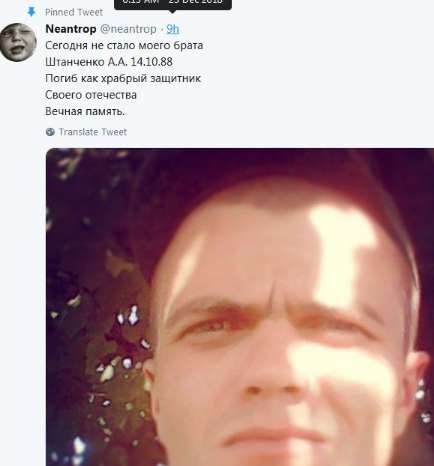The width and height of the screenshot is (434, 466).
Task: Click the globe icon beside Translate Tweet
Action: (50, 132)
